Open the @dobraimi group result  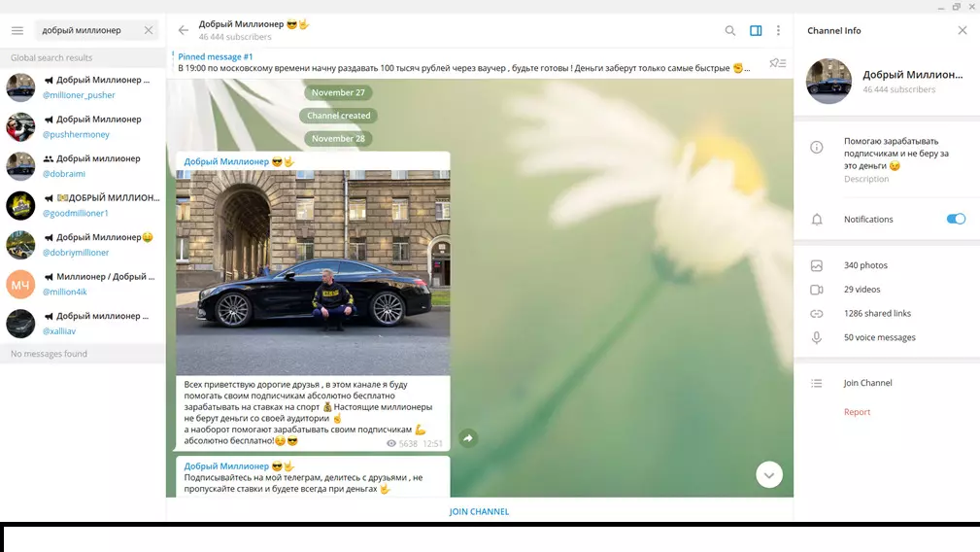pyautogui.click(x=83, y=166)
